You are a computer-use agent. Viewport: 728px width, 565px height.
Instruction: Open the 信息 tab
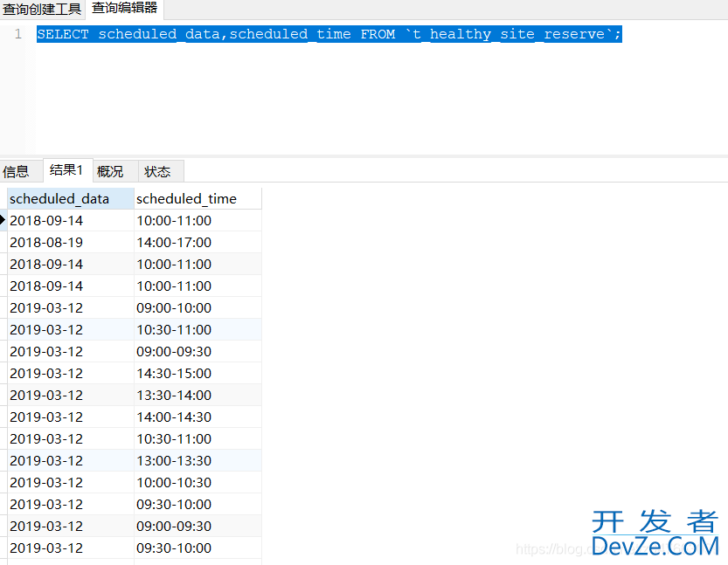tap(16, 171)
